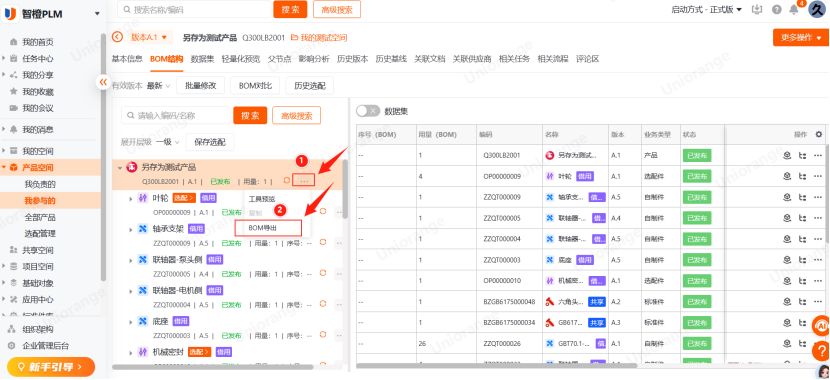Click the three-dot menu on 另存为测试产品 node

[304, 180]
